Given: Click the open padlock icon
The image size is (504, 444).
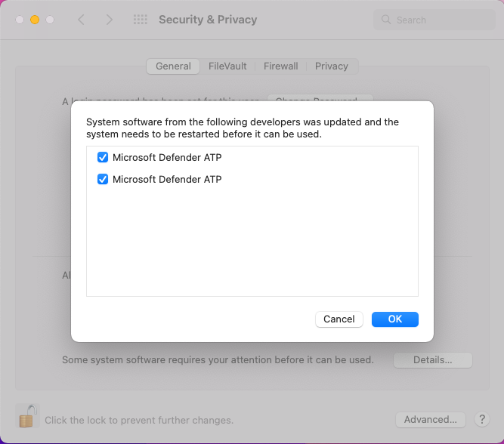Looking at the screenshot, I should tap(28, 416).
